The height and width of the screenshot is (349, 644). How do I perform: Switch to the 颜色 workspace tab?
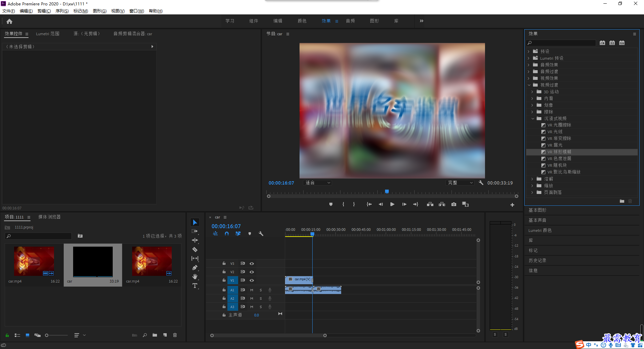tap(302, 21)
